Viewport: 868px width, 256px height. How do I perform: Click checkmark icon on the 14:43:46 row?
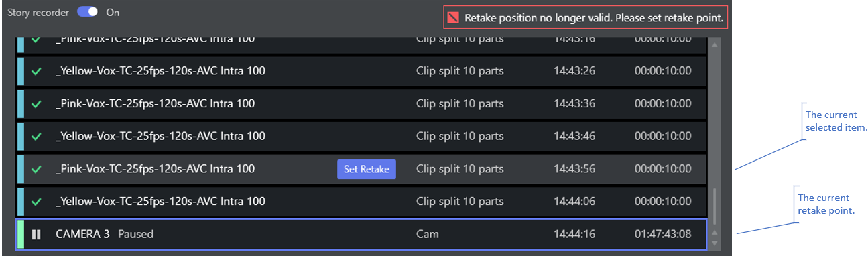click(37, 137)
